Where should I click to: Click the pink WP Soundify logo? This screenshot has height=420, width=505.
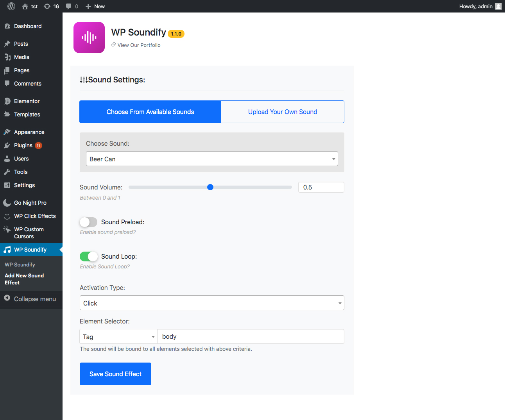(x=89, y=38)
